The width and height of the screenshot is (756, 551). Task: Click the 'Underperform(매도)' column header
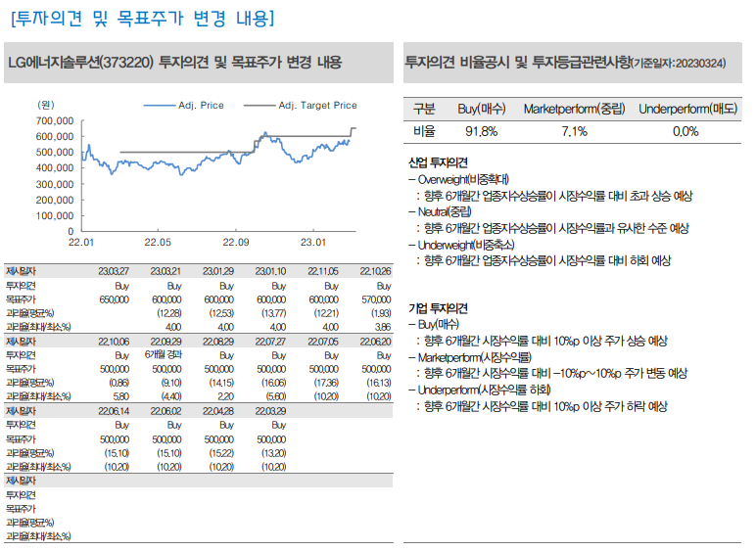click(688, 110)
